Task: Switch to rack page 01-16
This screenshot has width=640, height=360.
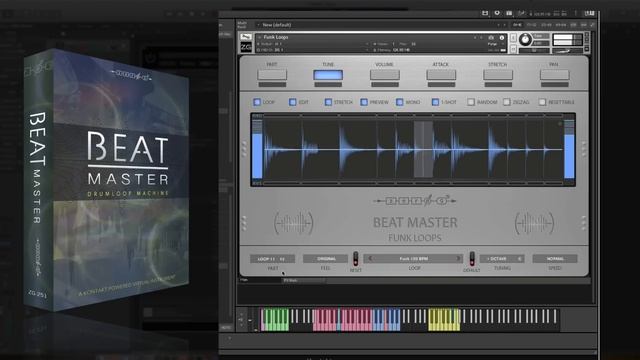Action: pyautogui.click(x=517, y=25)
